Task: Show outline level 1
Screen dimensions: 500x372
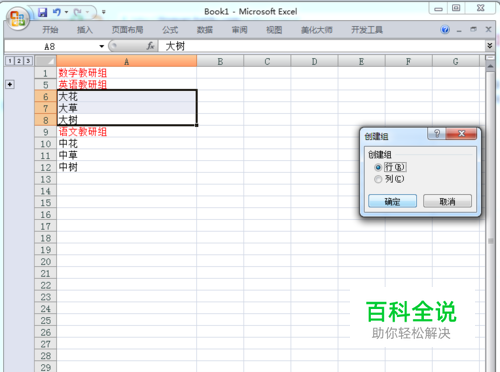Action: click(x=10, y=61)
